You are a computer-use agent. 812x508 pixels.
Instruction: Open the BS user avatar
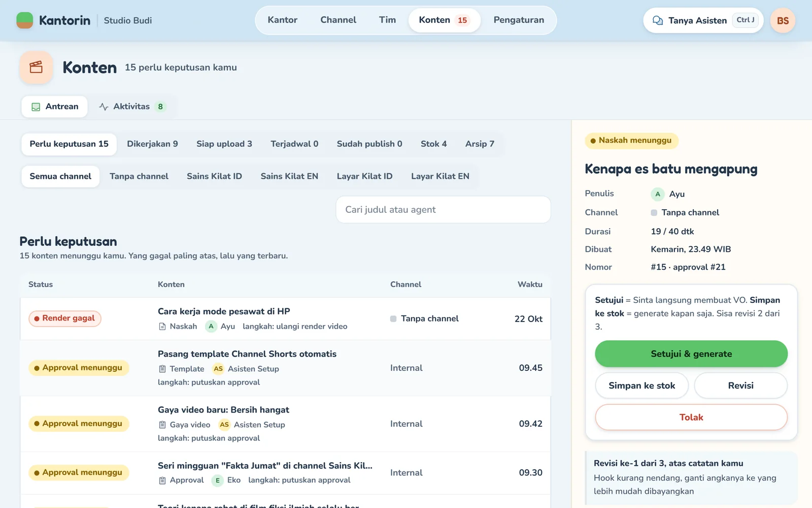(783, 20)
